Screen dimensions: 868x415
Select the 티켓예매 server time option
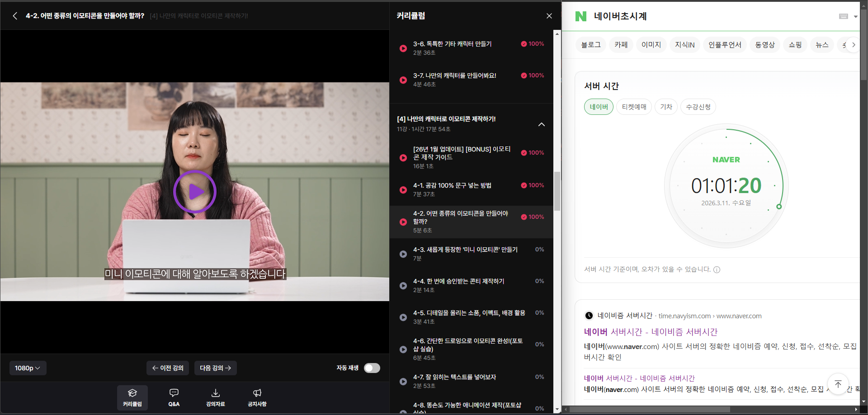(634, 107)
